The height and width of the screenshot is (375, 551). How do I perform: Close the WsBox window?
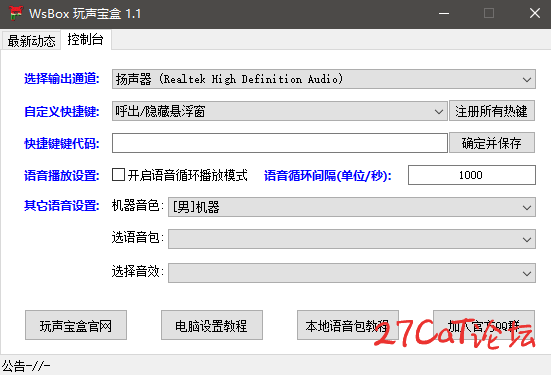click(535, 14)
